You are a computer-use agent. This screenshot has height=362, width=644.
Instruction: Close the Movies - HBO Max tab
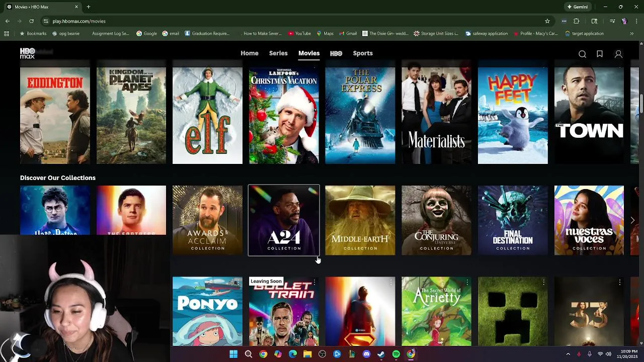(76, 7)
